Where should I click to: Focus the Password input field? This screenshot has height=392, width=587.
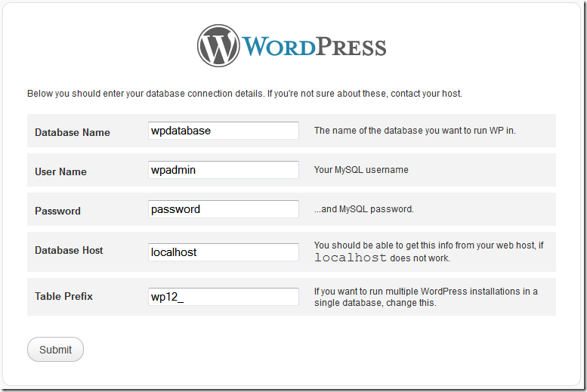pyautogui.click(x=224, y=209)
